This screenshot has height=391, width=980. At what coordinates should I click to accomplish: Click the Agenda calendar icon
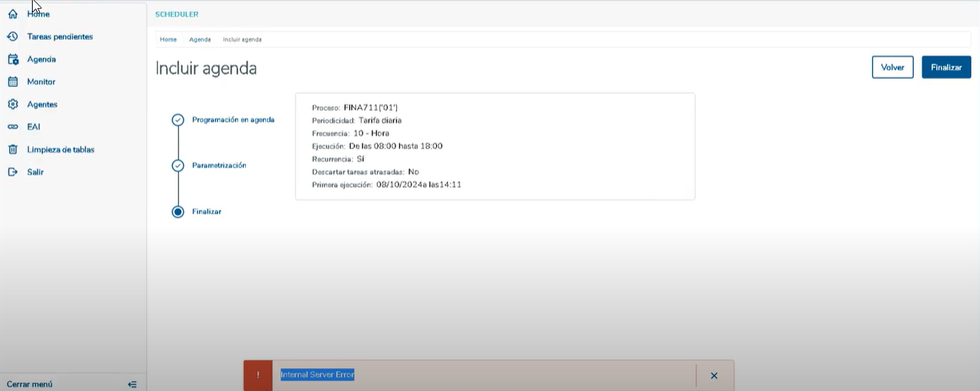[x=13, y=59]
